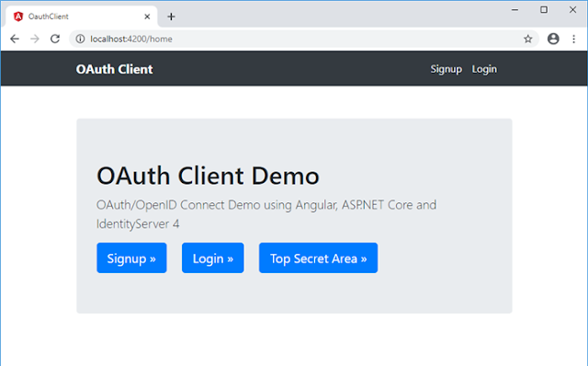Close the OauthClient tab
The image size is (588, 366).
[x=147, y=17]
